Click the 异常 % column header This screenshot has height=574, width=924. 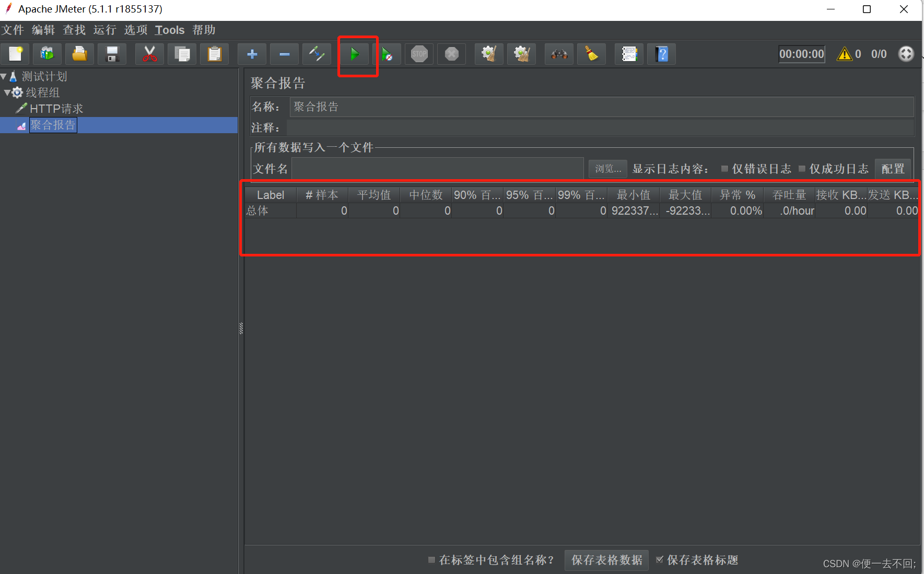(x=737, y=195)
